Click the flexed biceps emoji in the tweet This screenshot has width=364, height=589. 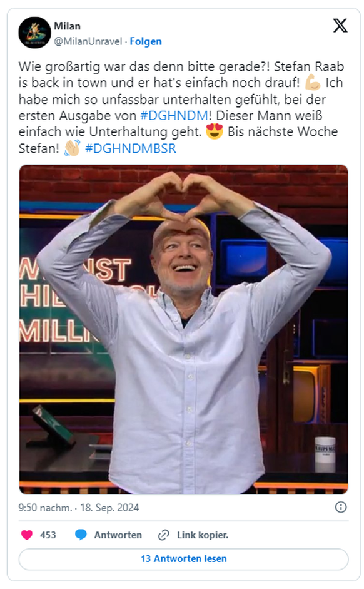tap(312, 83)
